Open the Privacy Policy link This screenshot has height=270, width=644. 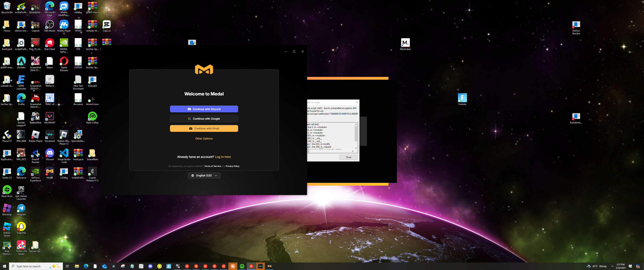tap(232, 166)
